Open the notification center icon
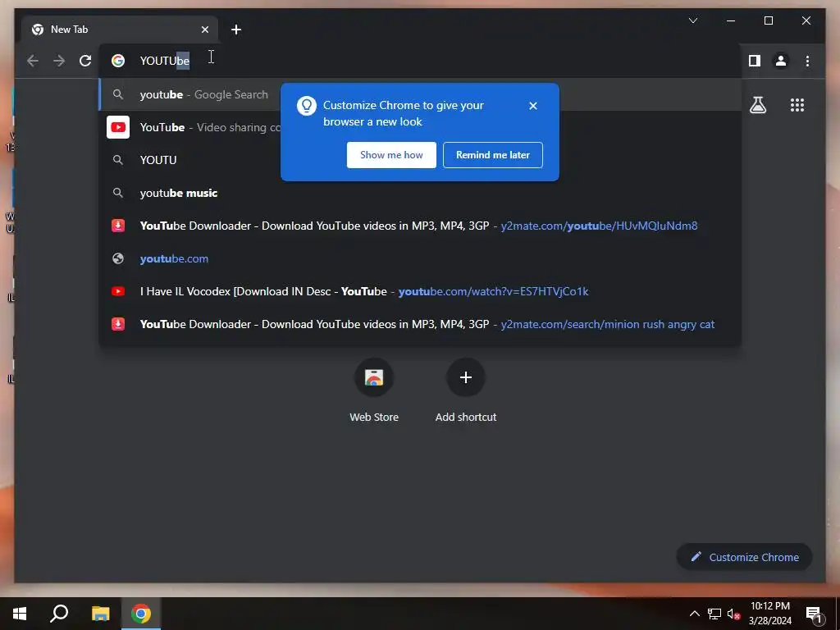This screenshot has width=840, height=630. point(815,614)
